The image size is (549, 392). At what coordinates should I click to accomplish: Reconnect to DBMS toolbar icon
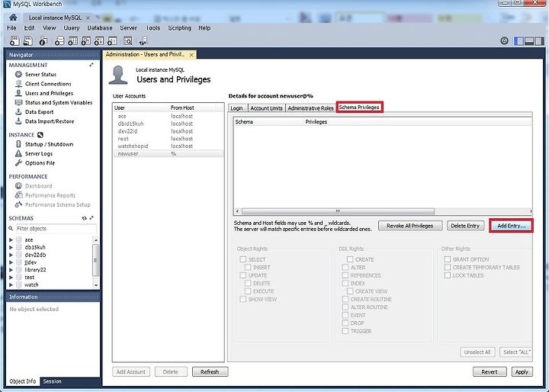[143, 41]
